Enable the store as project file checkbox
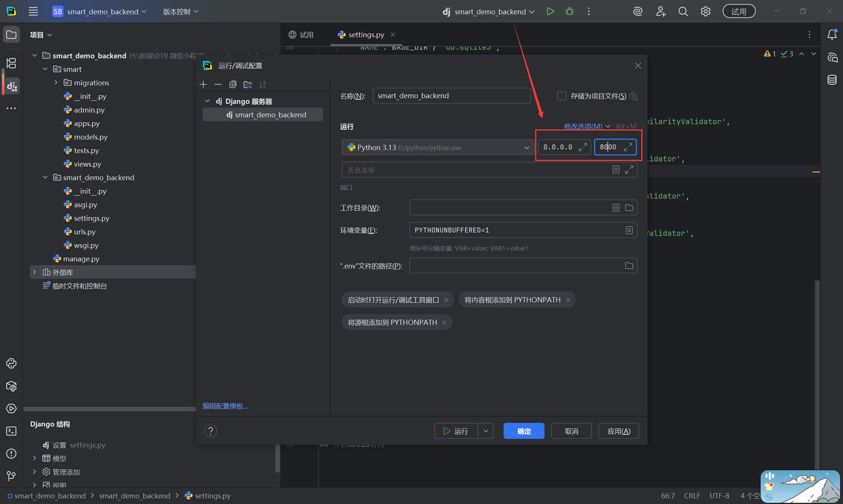Screen dimensions: 843x504 [561, 96]
